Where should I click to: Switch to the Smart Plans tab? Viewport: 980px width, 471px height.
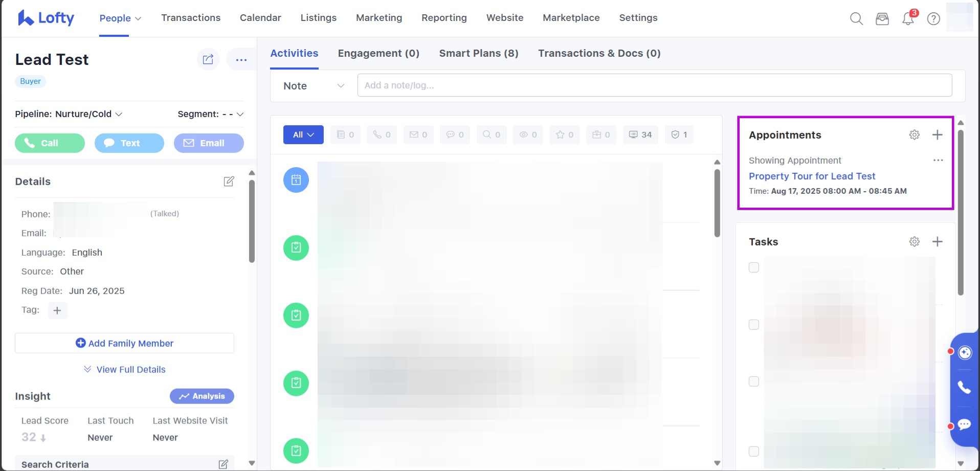click(x=478, y=54)
